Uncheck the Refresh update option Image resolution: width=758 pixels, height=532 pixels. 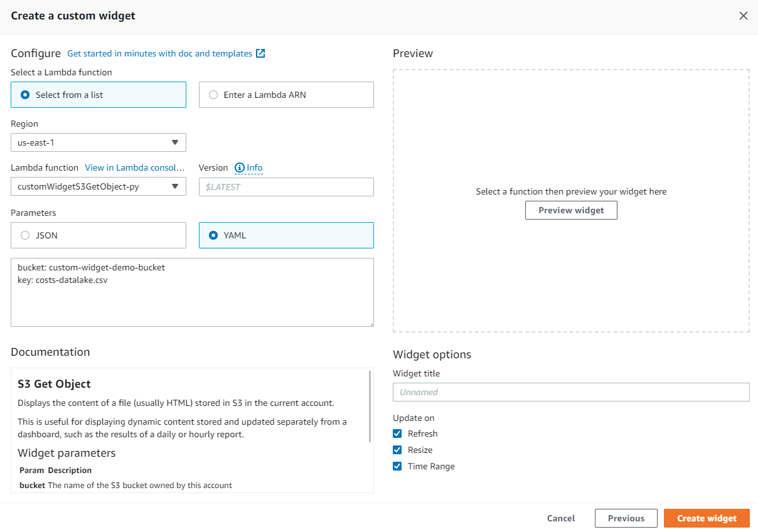click(397, 434)
